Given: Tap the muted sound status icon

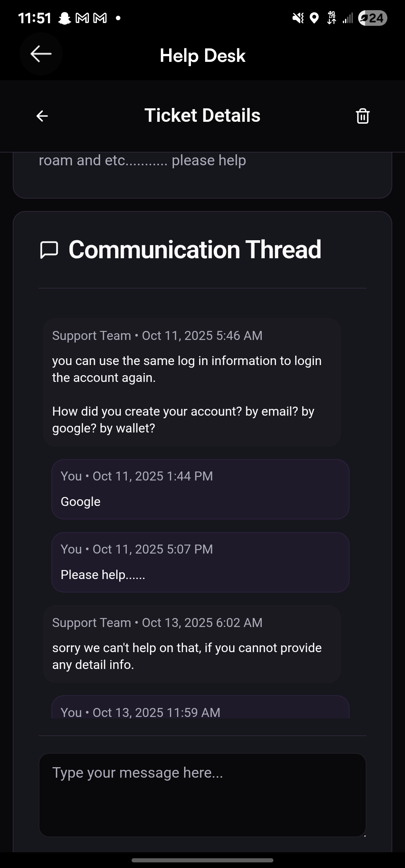Looking at the screenshot, I should tap(298, 18).
